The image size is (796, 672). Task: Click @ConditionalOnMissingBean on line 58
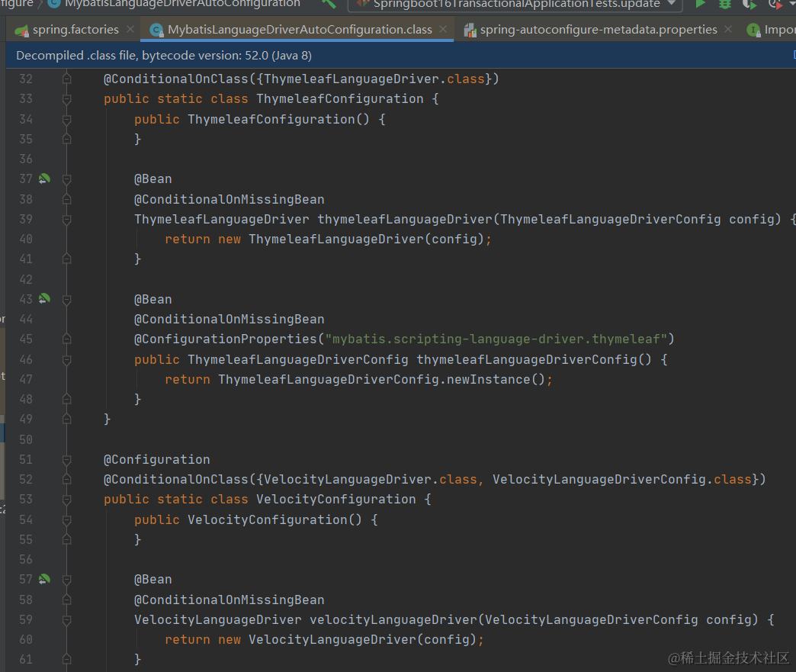[x=229, y=600]
